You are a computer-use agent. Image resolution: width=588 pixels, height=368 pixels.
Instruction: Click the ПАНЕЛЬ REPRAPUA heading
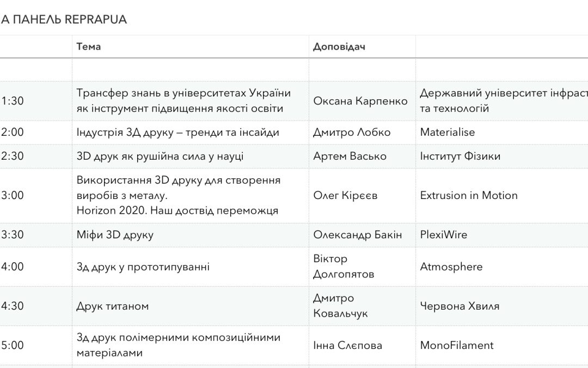tap(64, 20)
